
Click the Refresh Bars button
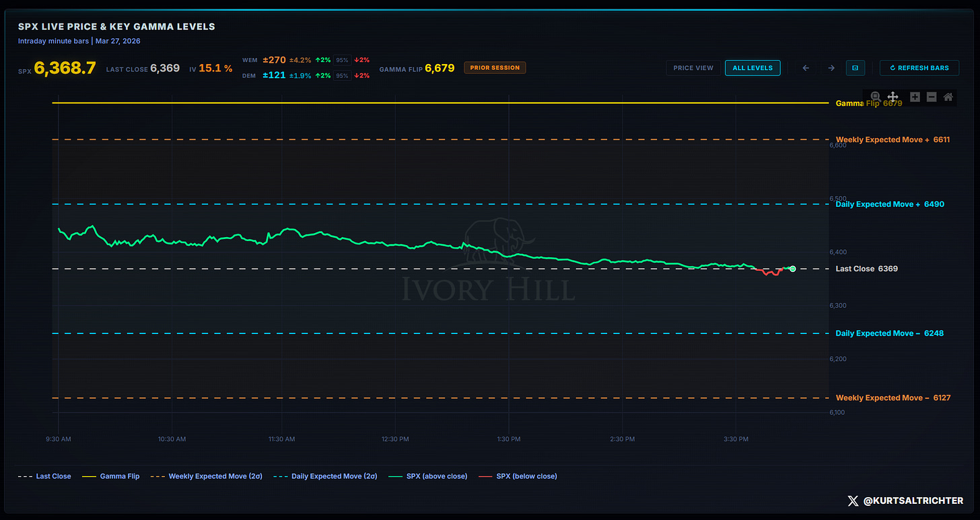(919, 68)
